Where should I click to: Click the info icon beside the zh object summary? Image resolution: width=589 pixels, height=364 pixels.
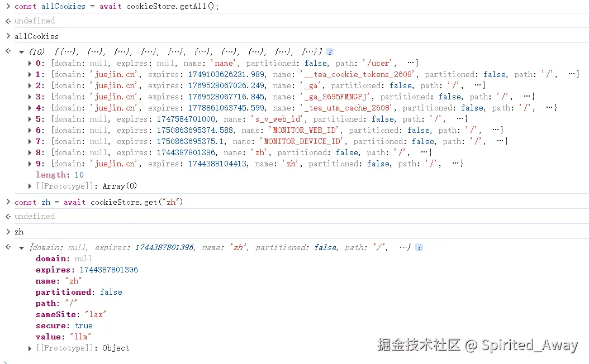click(419, 247)
